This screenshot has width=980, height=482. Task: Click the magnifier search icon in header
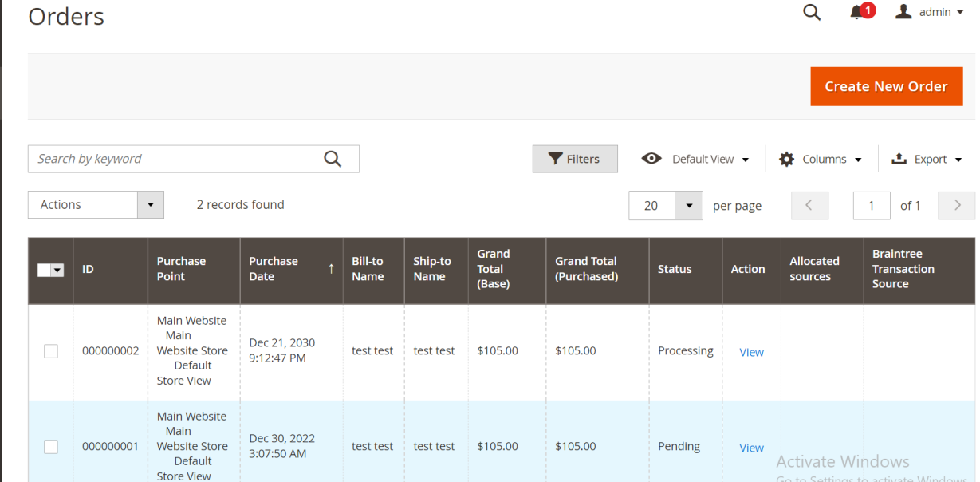click(x=811, y=13)
